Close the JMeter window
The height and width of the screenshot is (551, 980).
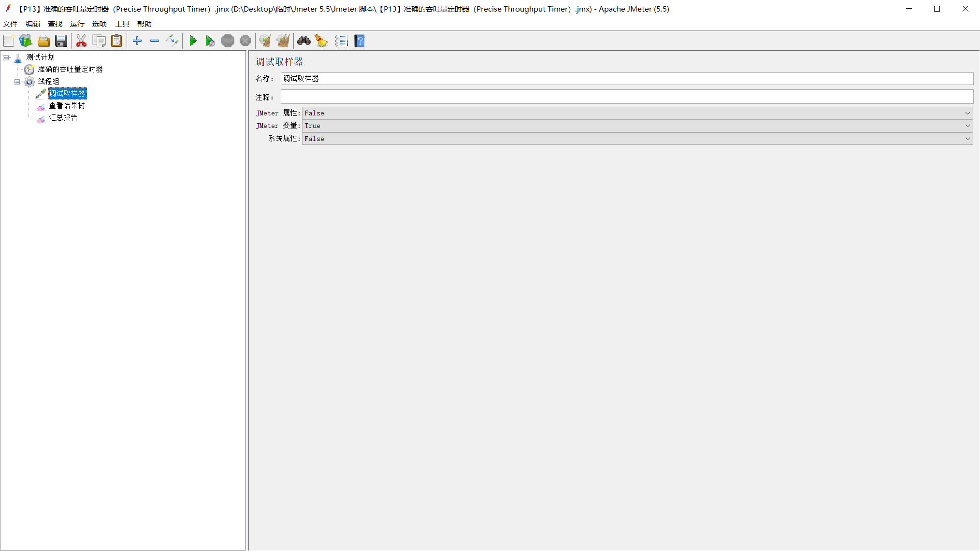click(966, 9)
